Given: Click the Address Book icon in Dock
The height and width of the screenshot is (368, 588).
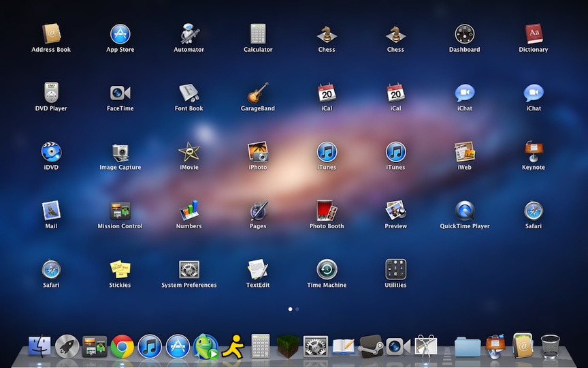Looking at the screenshot, I should coord(523,346).
